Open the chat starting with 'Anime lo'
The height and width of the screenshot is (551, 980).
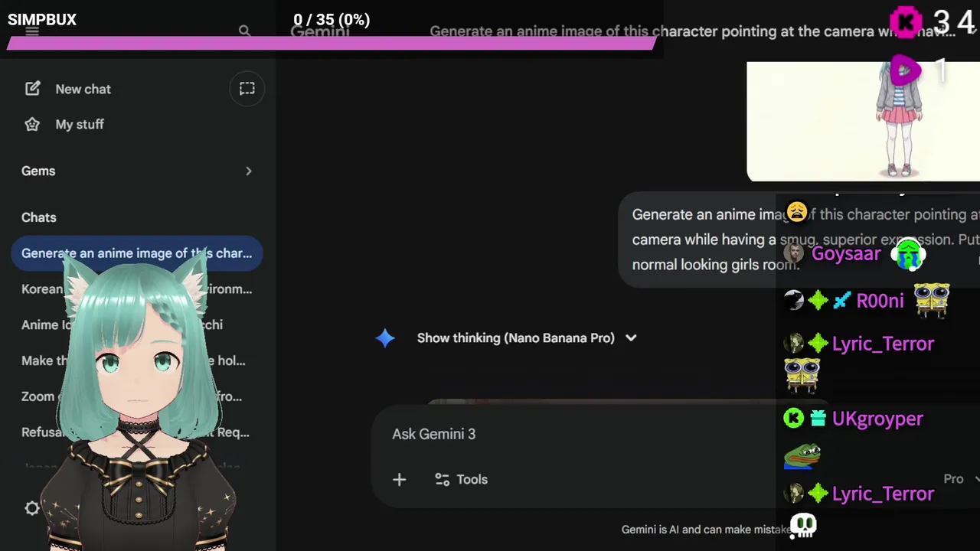136,324
